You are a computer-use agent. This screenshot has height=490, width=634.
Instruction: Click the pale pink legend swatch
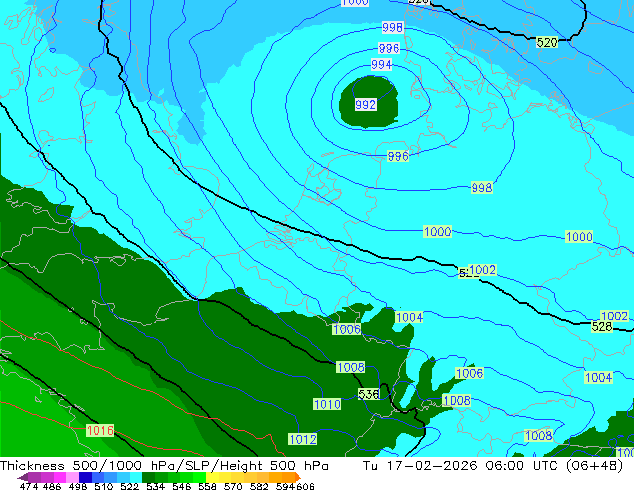pos(72,477)
